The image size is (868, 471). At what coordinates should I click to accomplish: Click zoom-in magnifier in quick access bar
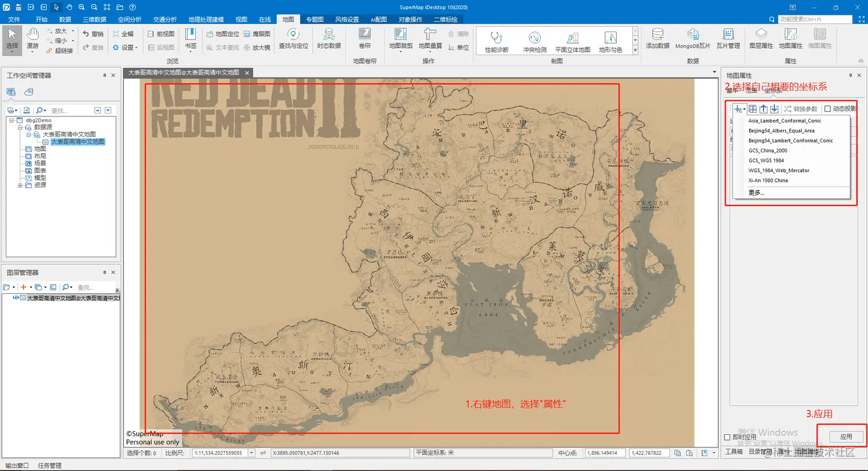[x=82, y=7]
